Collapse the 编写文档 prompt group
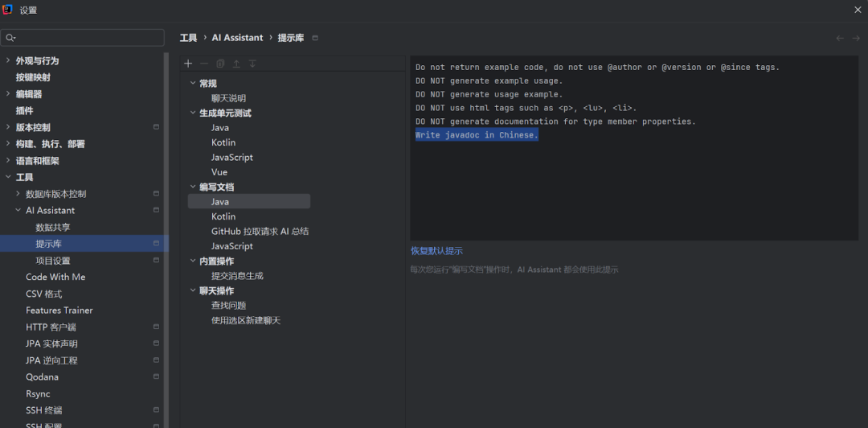Screen dimensions: 868x428 pyautogui.click(x=193, y=187)
